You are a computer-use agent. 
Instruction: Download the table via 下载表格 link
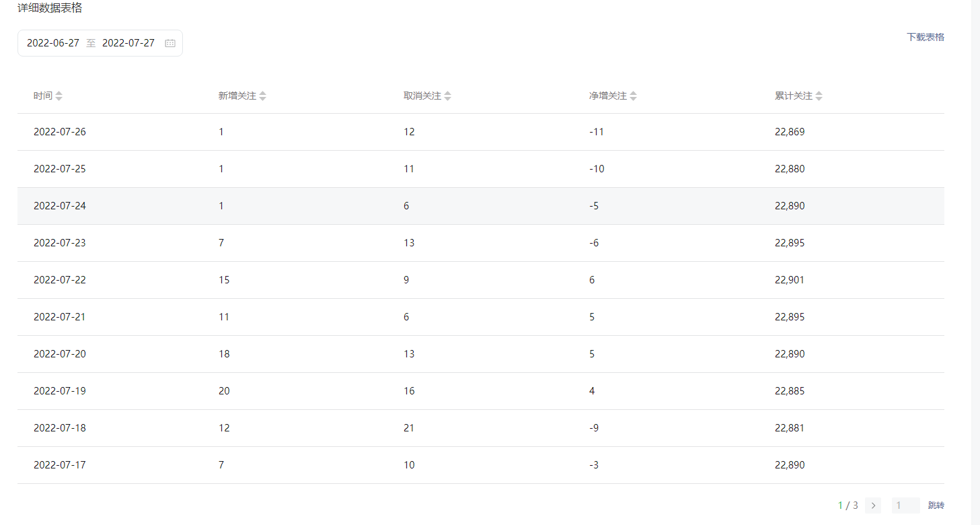point(925,37)
